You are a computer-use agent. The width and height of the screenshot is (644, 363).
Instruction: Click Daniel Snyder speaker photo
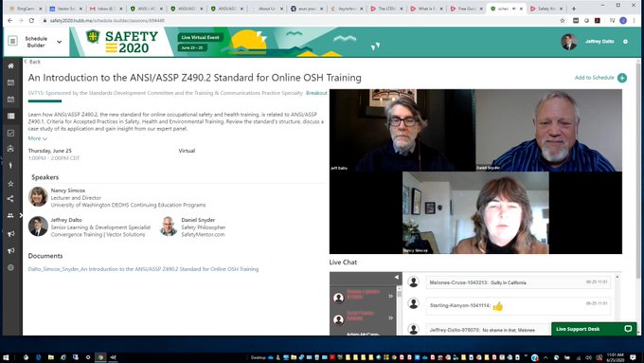(x=169, y=227)
